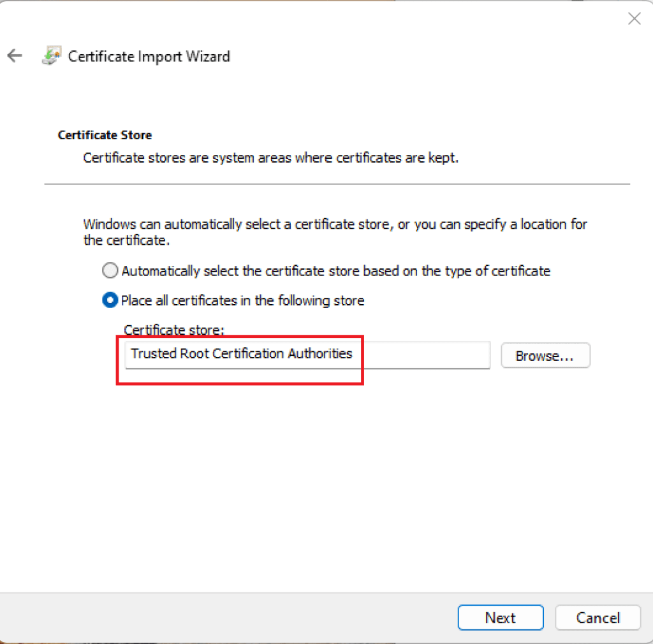Click Next to continue the wizard

[x=500, y=617]
